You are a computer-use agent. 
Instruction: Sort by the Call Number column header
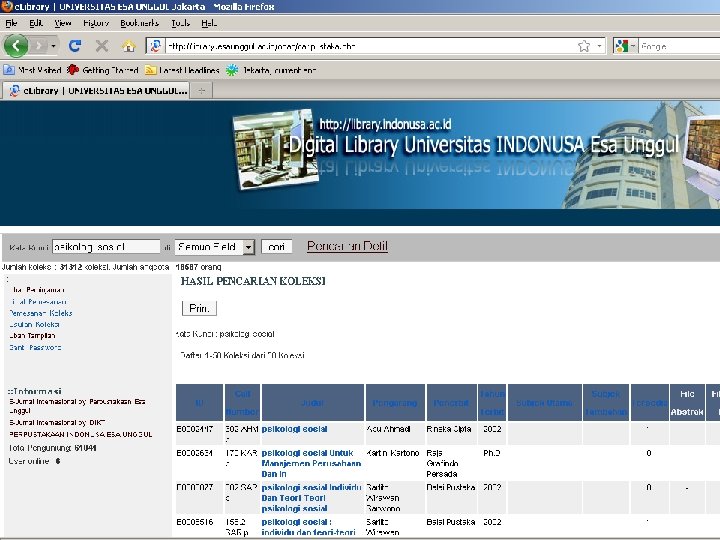242,403
